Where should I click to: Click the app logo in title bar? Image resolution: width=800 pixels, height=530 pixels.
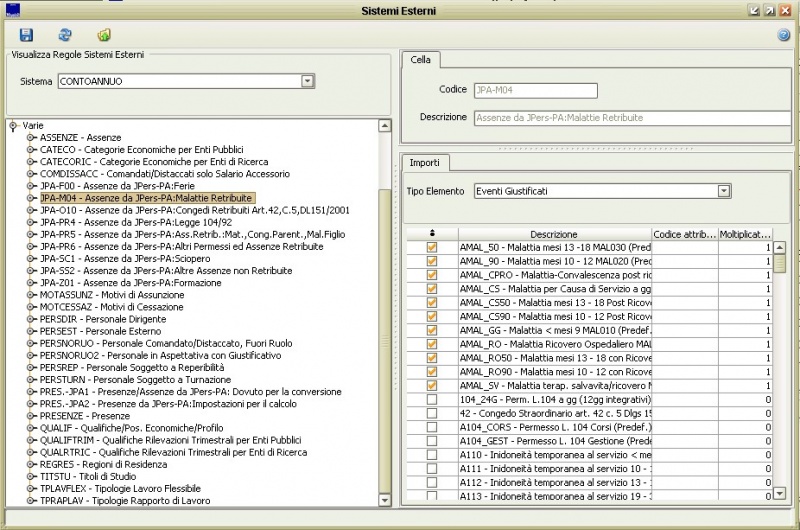pos(12,9)
